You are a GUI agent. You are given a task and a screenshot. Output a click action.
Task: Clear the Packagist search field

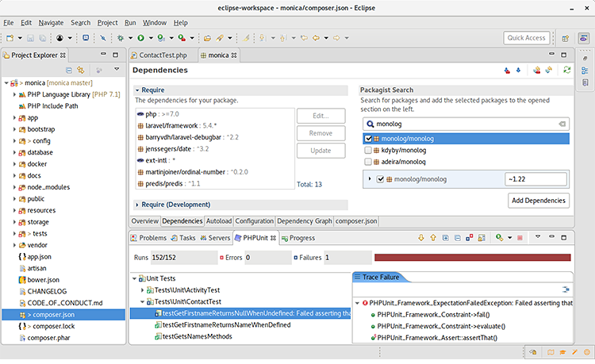tap(561, 125)
